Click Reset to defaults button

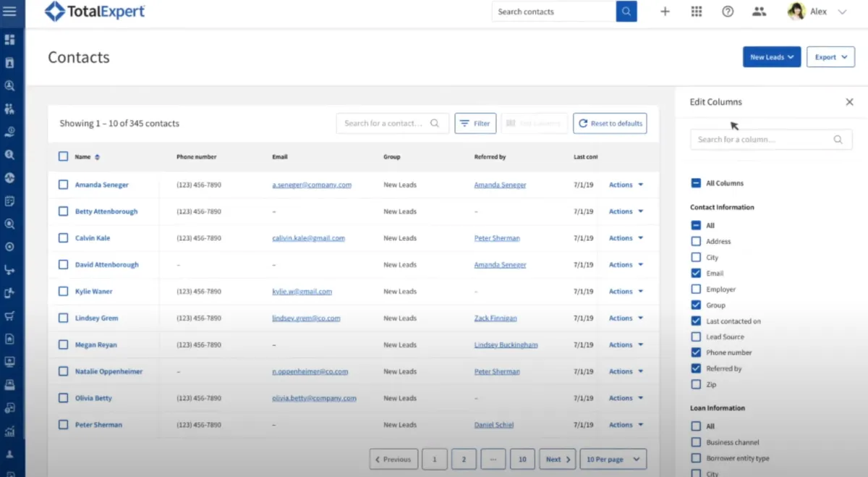[x=610, y=124]
